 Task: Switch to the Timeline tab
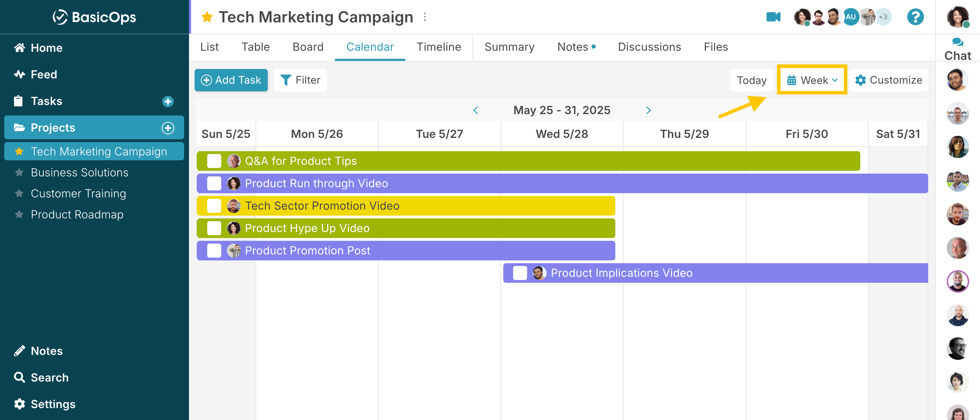pos(438,47)
